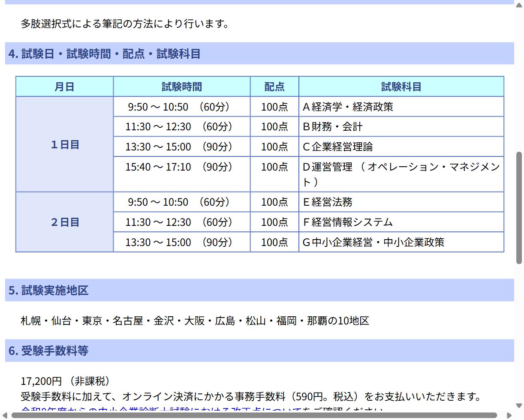Click the 月日 column header
Screen dimensions: 524x420
tap(64, 87)
